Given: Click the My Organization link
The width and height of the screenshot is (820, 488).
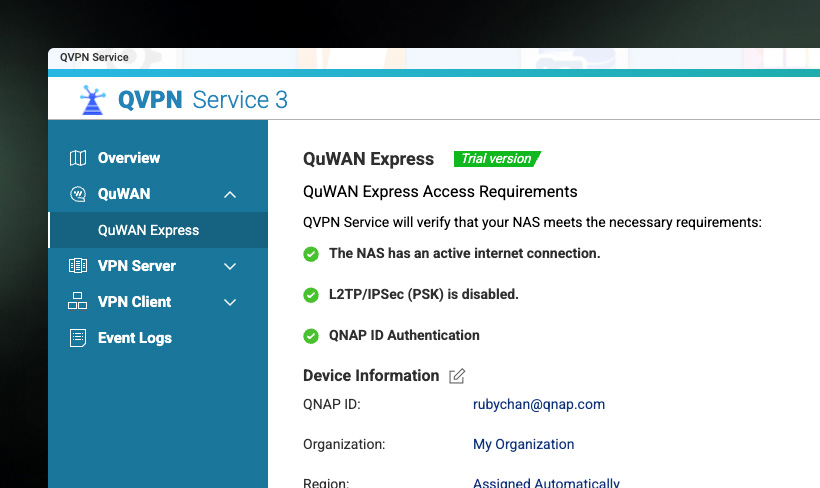Looking at the screenshot, I should 523,444.
